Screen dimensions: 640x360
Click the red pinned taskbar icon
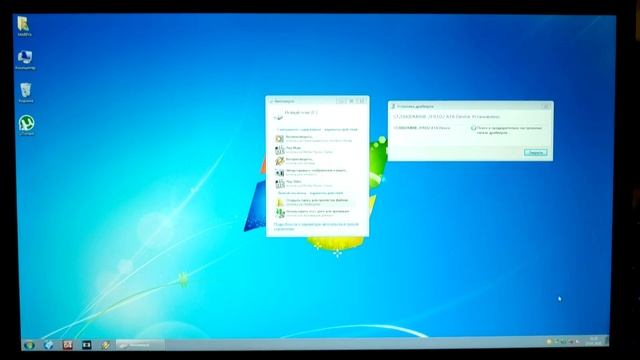coord(68,345)
